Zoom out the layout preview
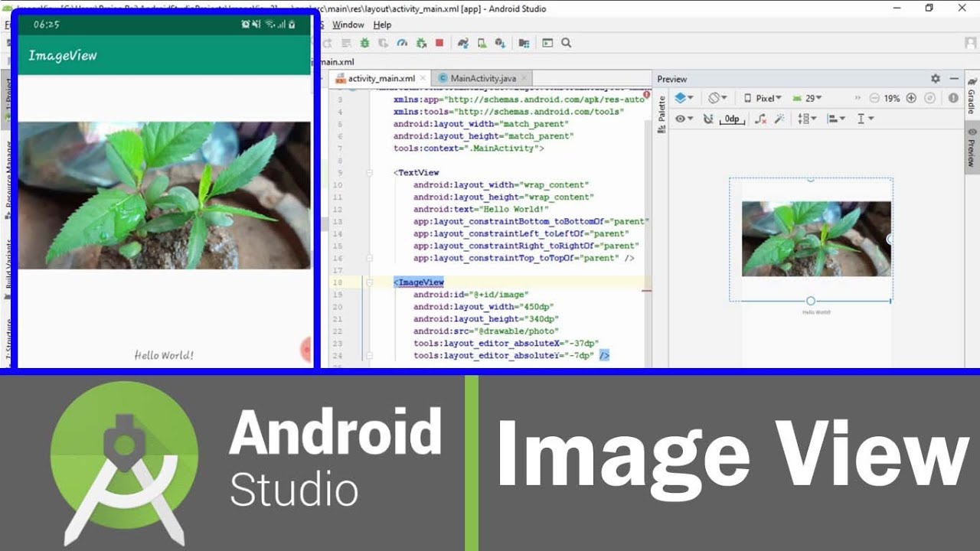 [x=874, y=98]
